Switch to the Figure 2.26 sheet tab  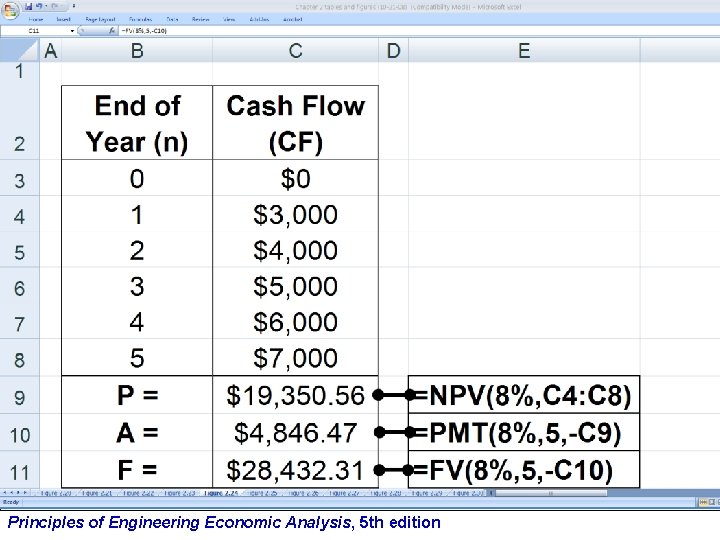point(303,493)
